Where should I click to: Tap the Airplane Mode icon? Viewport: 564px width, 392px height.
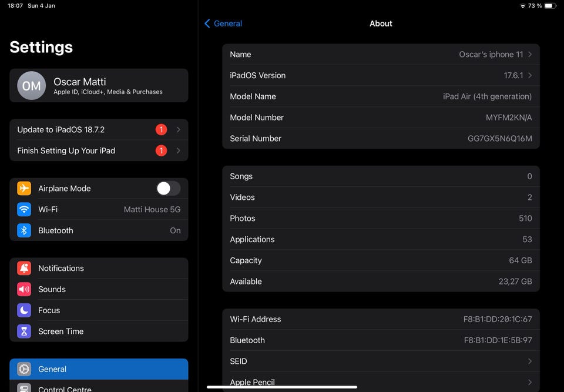[24, 188]
